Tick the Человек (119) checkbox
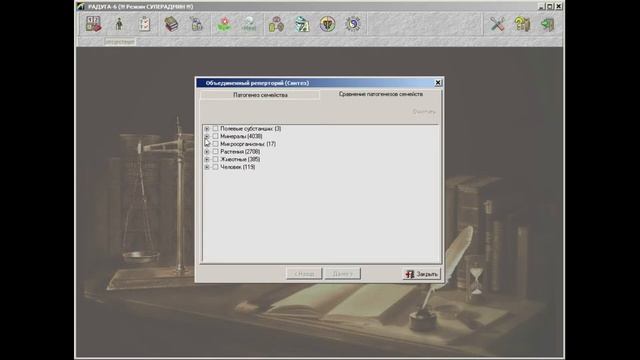The width and height of the screenshot is (640, 360). coord(216,167)
